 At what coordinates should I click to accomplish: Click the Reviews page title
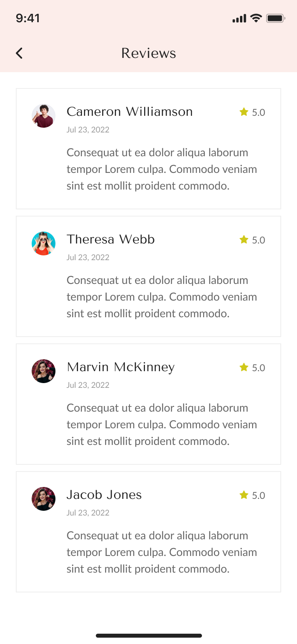pyautogui.click(x=148, y=53)
